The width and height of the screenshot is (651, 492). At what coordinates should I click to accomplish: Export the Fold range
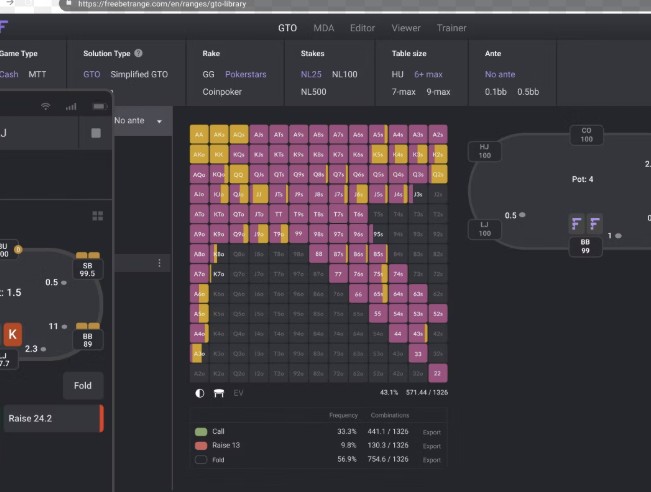[432, 460]
